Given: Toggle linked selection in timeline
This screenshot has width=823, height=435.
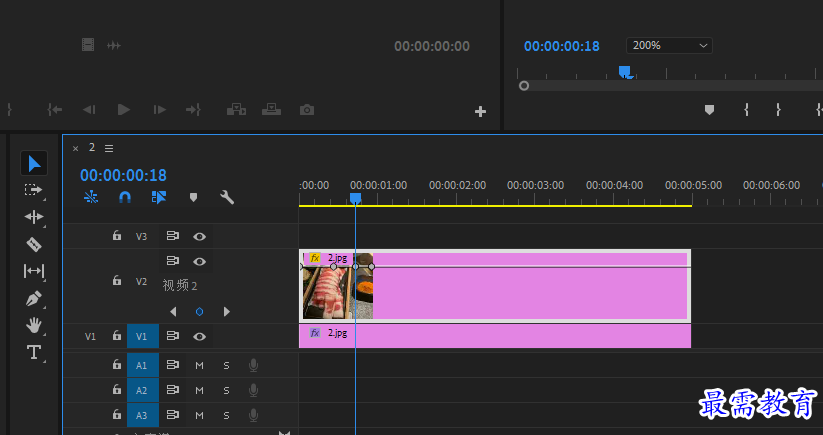Looking at the screenshot, I should (x=159, y=197).
